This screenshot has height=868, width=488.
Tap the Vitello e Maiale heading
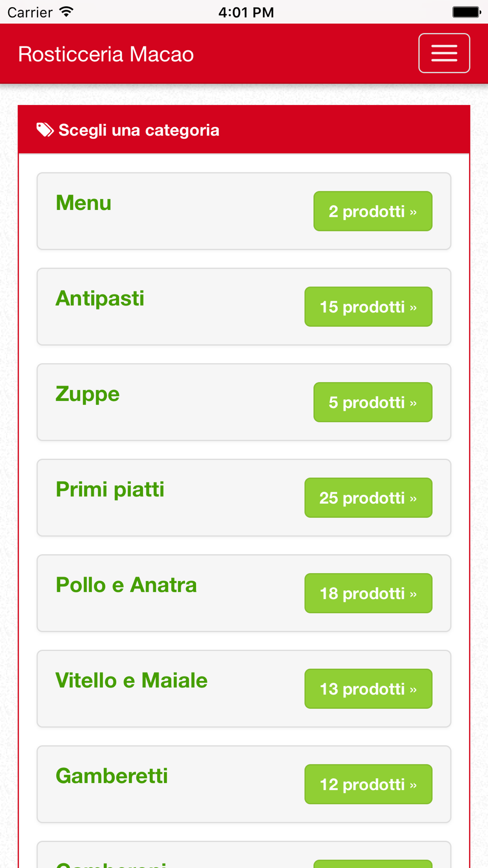tap(131, 681)
